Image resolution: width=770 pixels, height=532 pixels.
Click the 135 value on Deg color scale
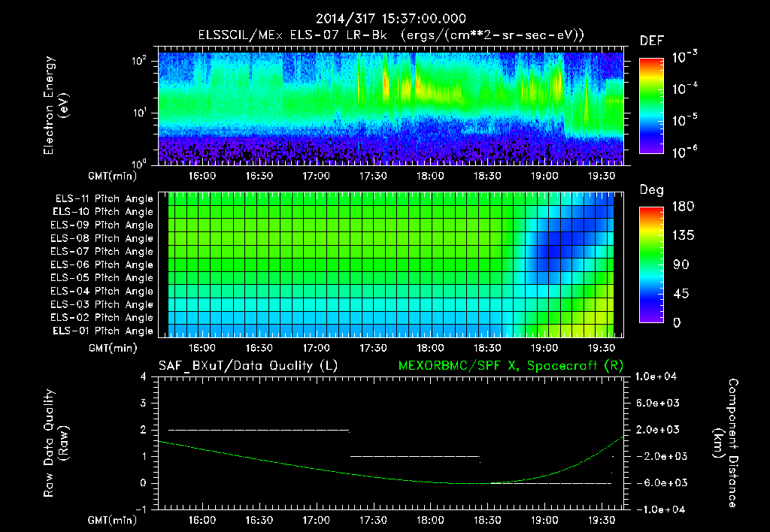[x=683, y=236]
